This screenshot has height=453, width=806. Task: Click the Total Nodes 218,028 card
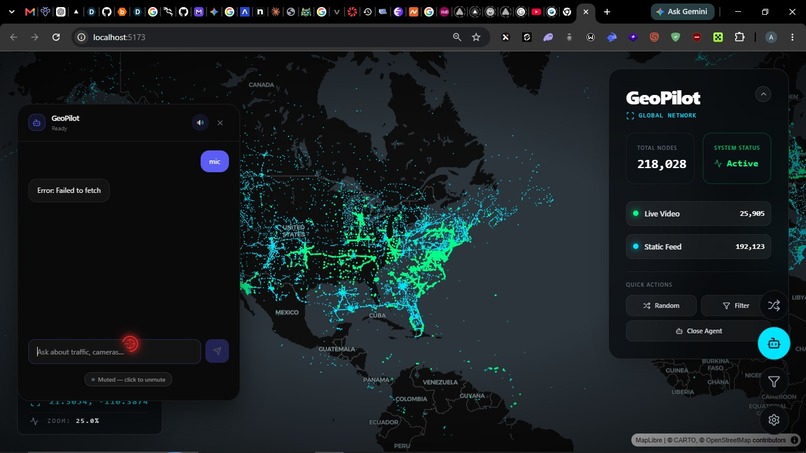click(661, 158)
